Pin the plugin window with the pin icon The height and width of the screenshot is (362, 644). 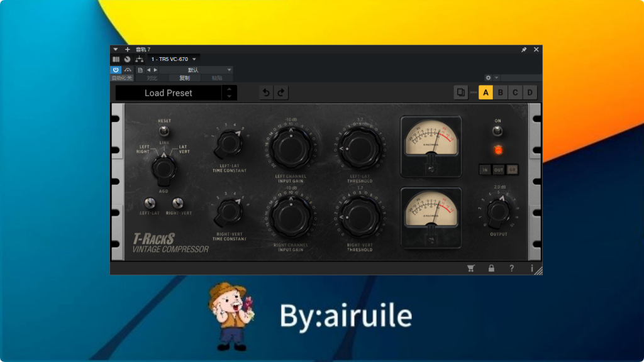pos(524,50)
